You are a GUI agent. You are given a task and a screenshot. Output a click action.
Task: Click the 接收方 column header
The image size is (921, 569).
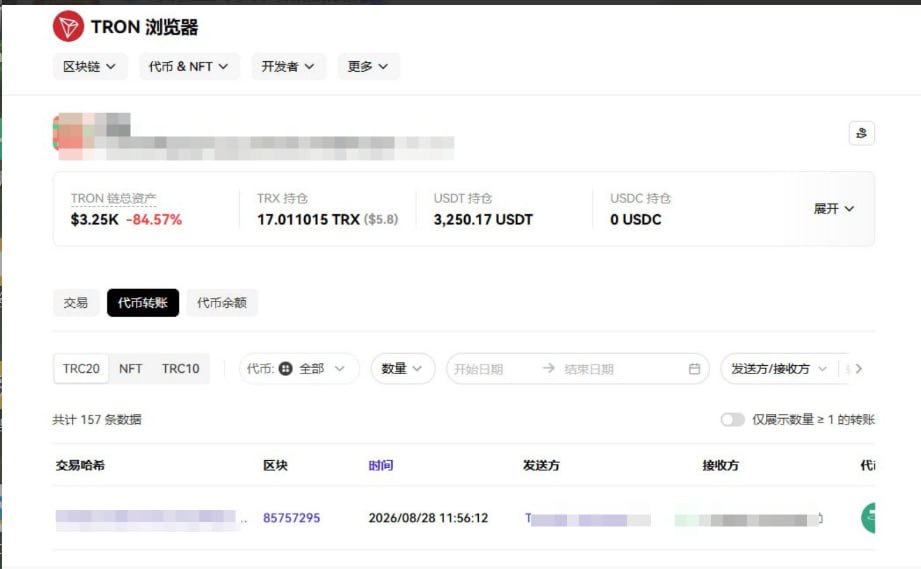tap(721, 466)
